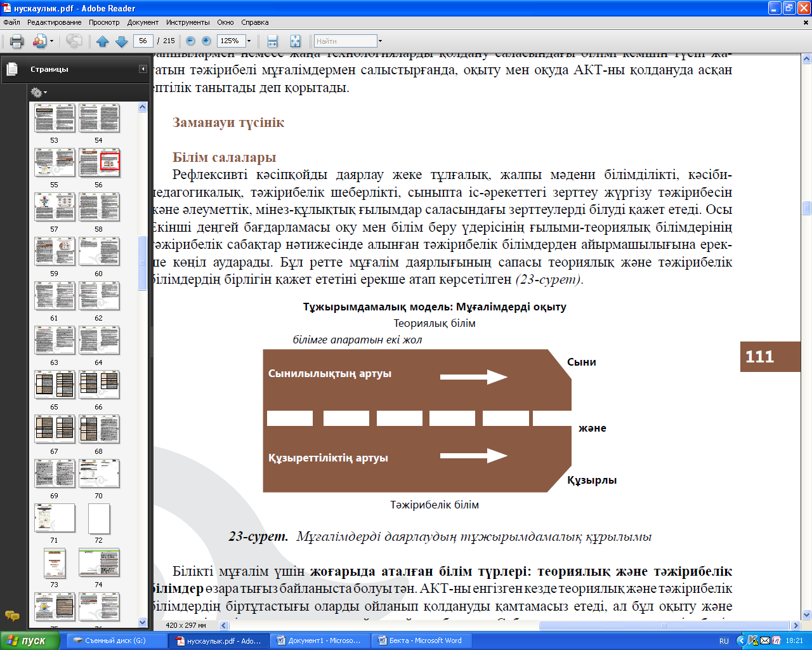The width and height of the screenshot is (812, 650).
Task: Go to next page with down arrow
Action: pyautogui.click(x=122, y=41)
